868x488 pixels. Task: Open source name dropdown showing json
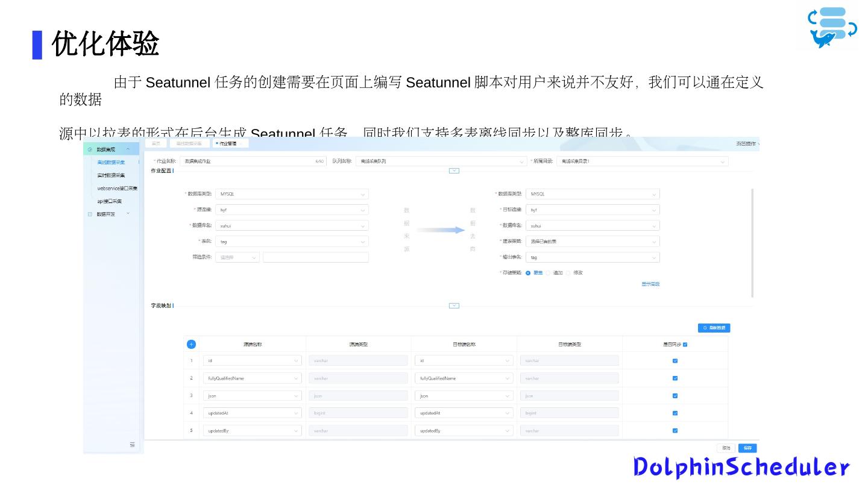pyautogui.click(x=253, y=396)
